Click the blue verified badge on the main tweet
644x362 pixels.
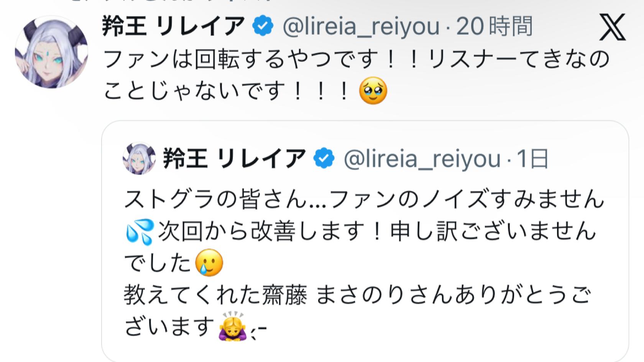263,26
